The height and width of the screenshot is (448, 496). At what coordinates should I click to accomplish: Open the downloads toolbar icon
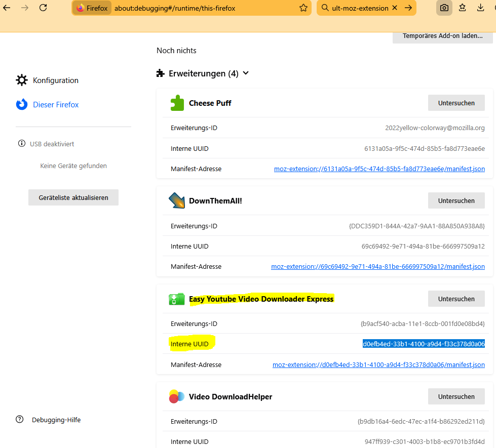[x=480, y=8]
